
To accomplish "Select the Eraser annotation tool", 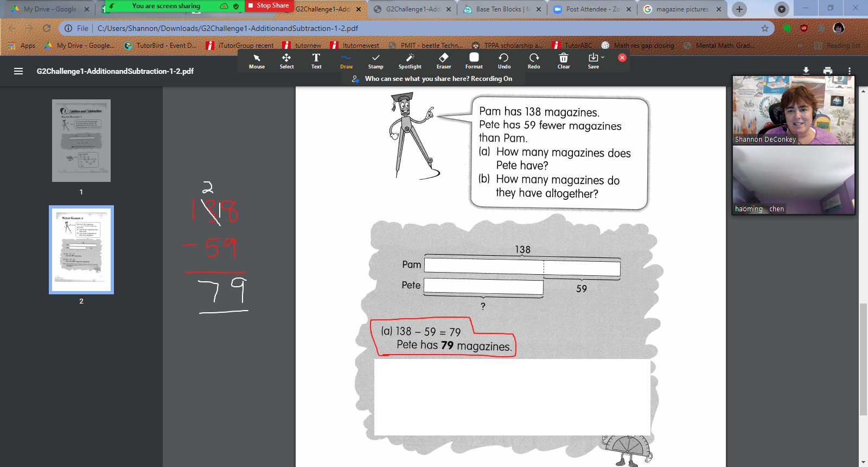I will [444, 61].
